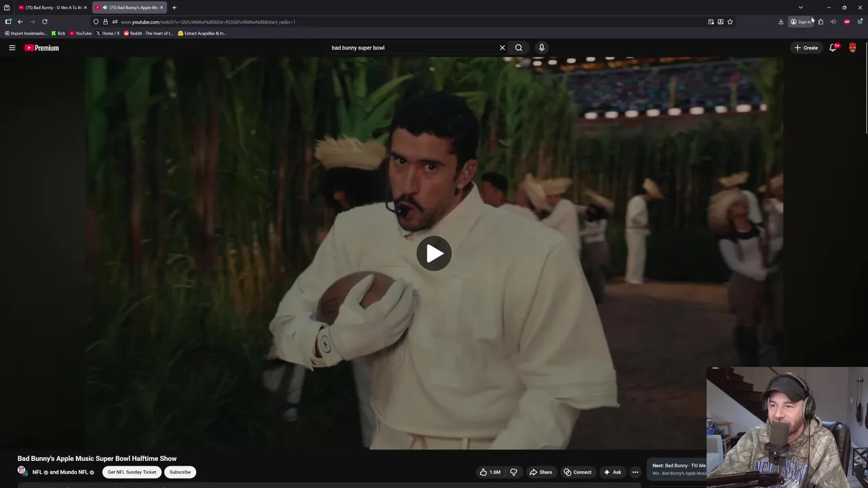Viewport: 868px width, 488px height.
Task: Go back in browser history
Action: click(20, 22)
